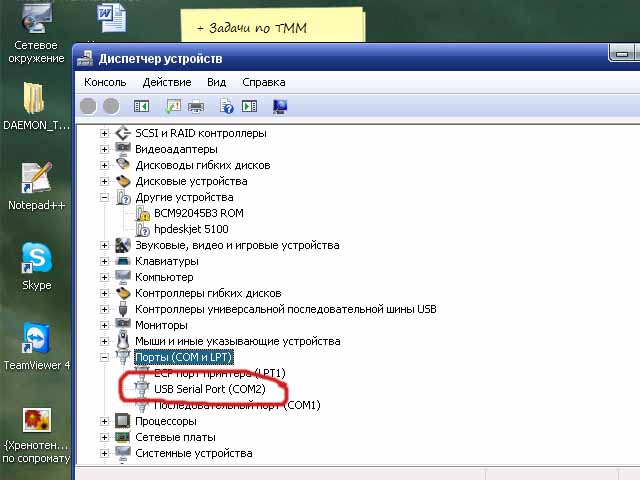This screenshot has height=480, width=640.
Task: Expand the Видеоадаптеры node
Action: (104, 149)
